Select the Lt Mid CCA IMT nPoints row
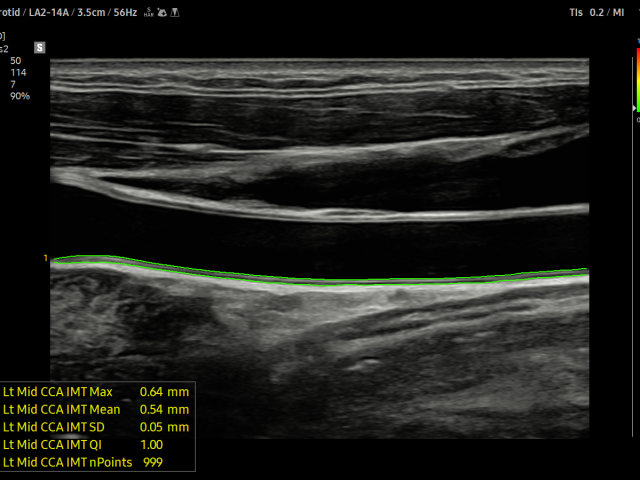 tap(97, 462)
